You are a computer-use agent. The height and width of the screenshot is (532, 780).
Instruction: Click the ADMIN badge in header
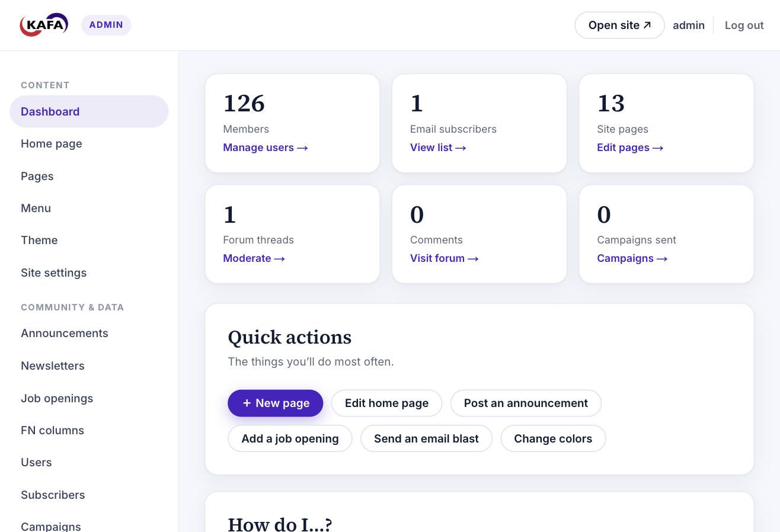(106, 25)
